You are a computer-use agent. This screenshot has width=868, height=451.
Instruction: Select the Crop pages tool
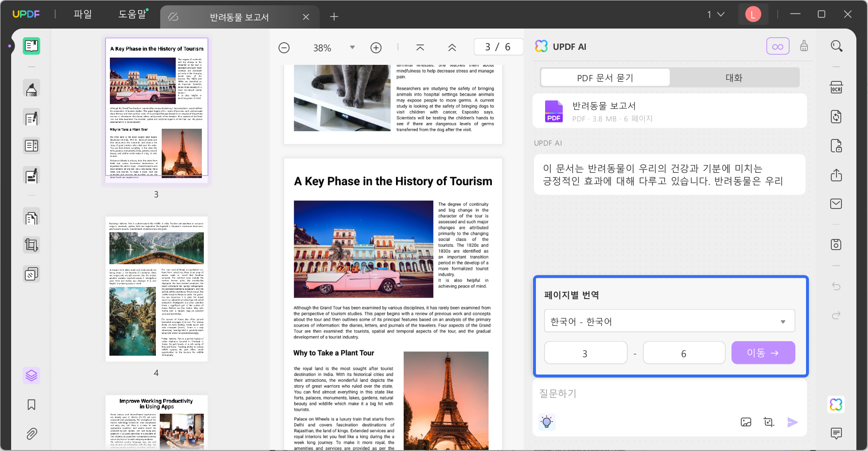[31, 245]
